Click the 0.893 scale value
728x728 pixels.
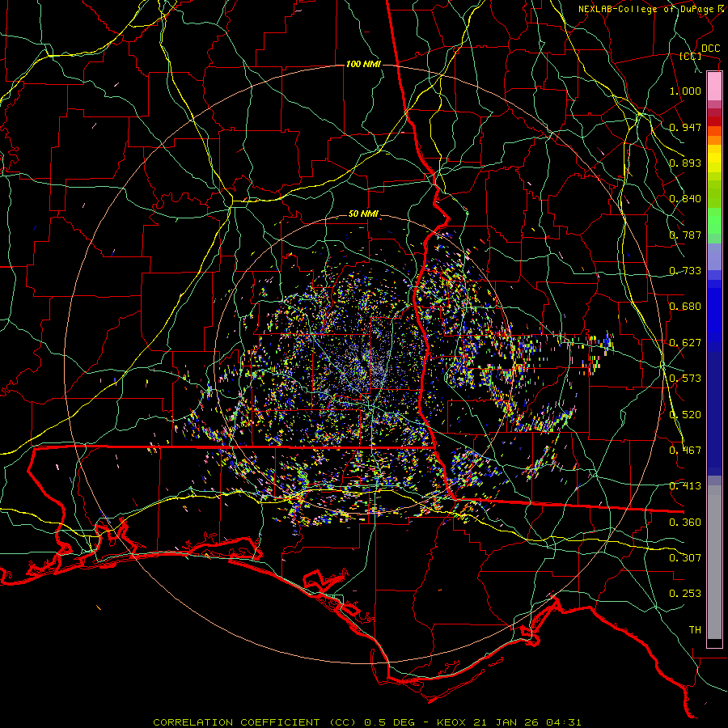tap(685, 163)
